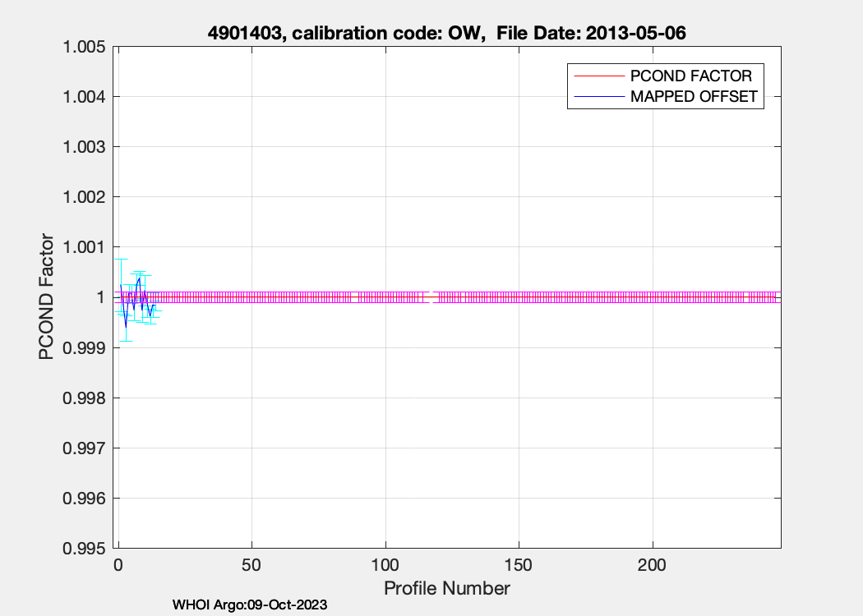Screen dimensions: 863x616
Task: Click the 100 tick label on the x-axis
Action: 385,566
